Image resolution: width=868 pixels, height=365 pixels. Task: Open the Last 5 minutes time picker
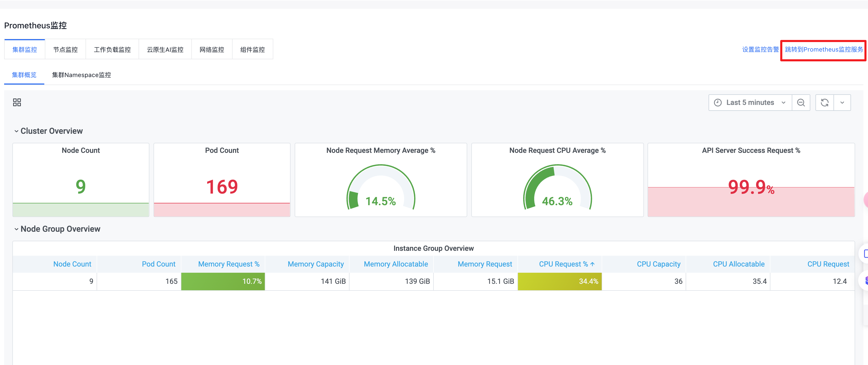point(750,103)
